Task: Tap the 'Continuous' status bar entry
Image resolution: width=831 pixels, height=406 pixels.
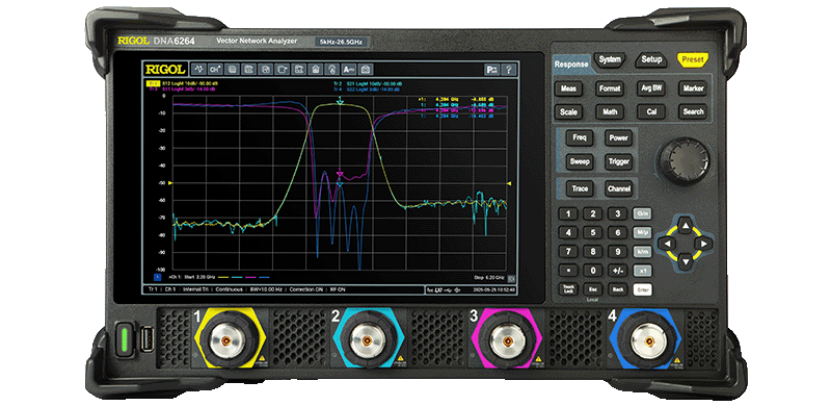Action: tap(228, 290)
